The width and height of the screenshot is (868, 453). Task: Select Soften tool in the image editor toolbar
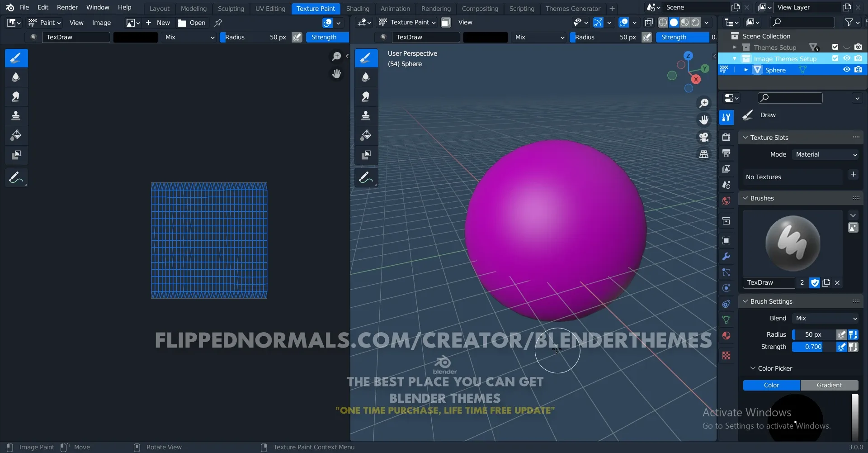tap(16, 77)
